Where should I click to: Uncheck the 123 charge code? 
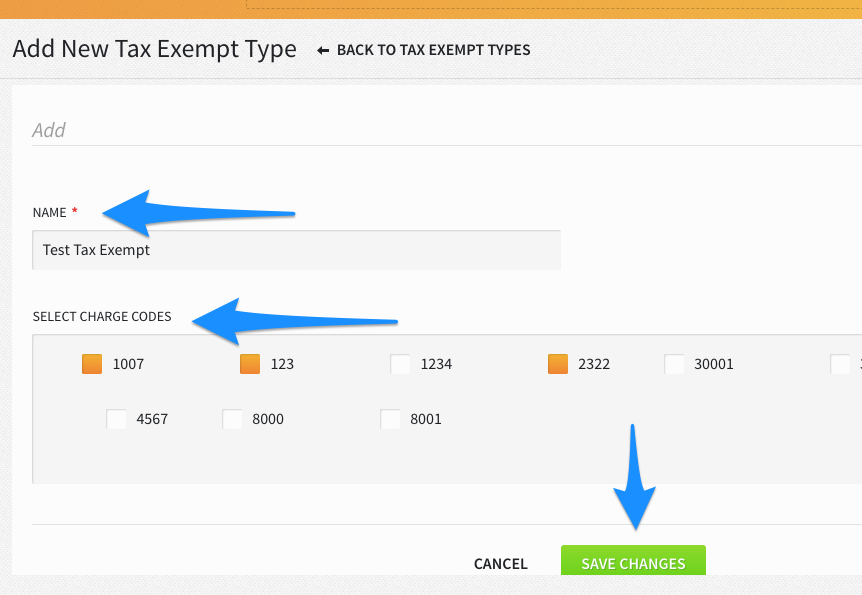(250, 364)
